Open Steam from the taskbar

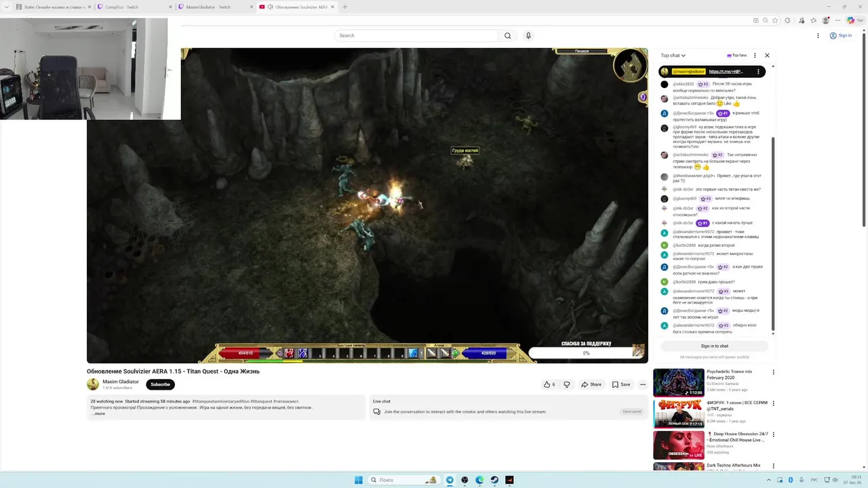[494, 480]
